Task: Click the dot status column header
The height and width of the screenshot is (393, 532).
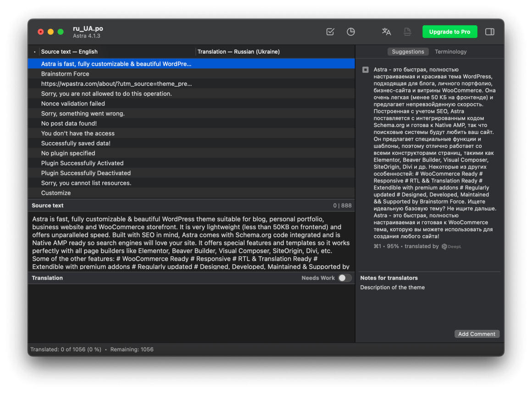Action: [34, 52]
